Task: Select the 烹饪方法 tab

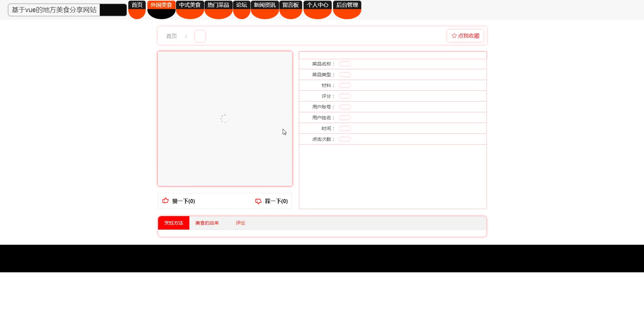Action: click(174, 223)
